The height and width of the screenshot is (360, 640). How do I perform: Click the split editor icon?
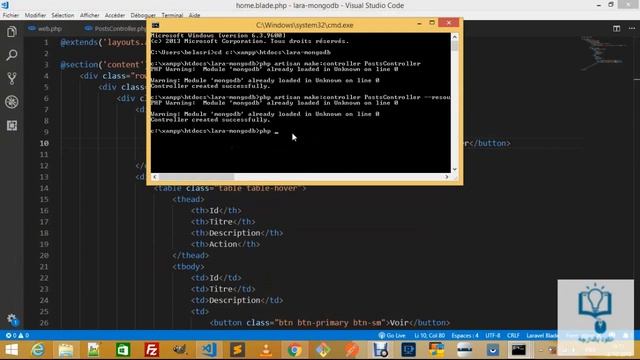click(x=616, y=28)
